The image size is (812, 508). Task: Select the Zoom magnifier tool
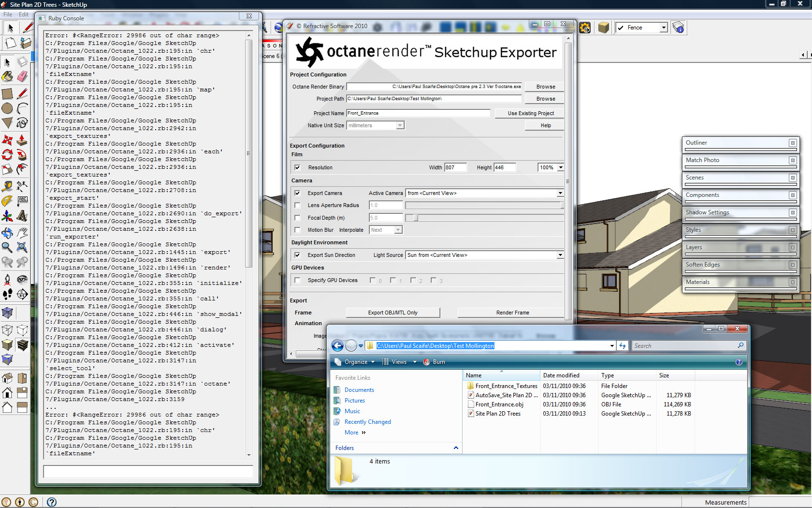point(7,248)
